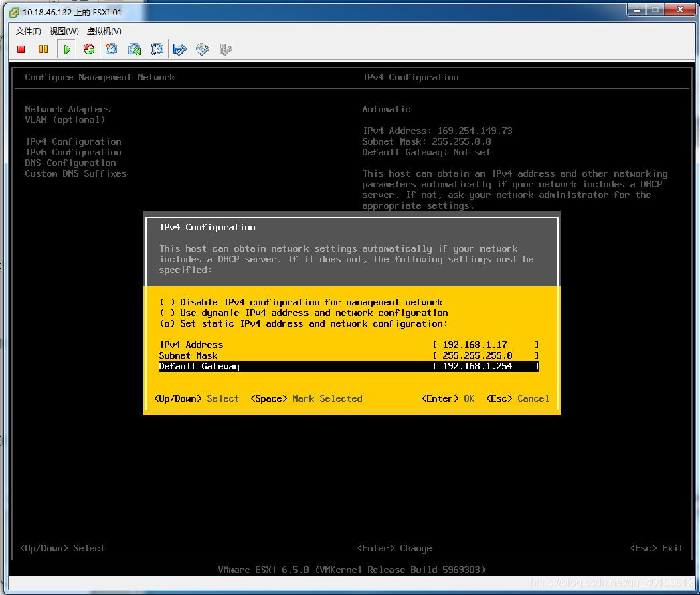Click <Esc> Exit at screen bottom

[657, 549]
